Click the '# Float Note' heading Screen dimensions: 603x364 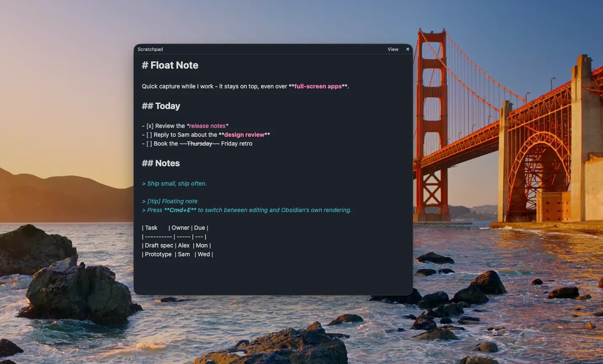pos(170,65)
